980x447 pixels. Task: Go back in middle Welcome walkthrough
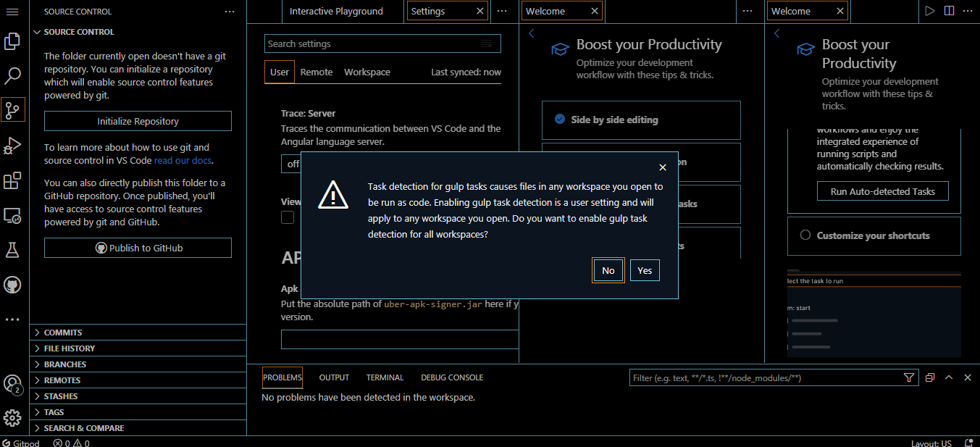point(531,33)
